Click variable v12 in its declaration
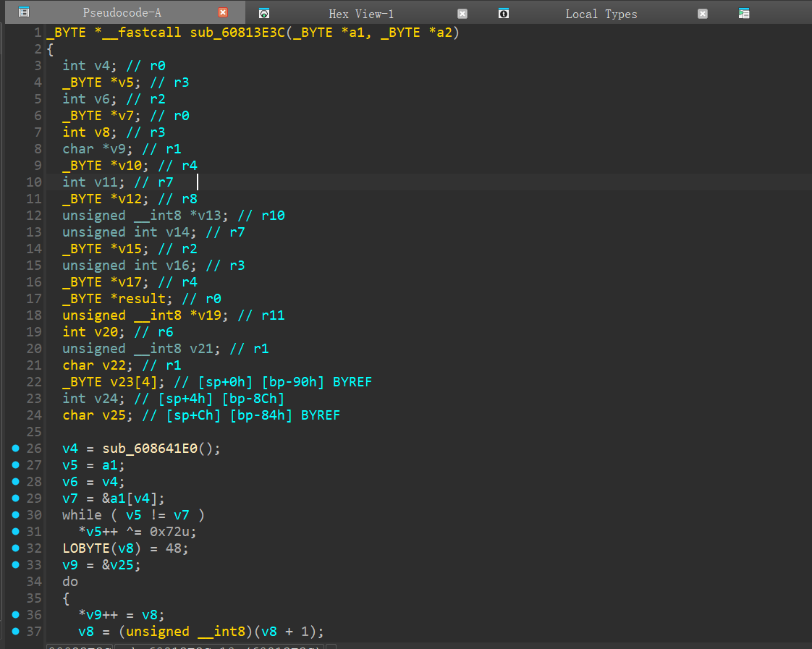 point(130,199)
